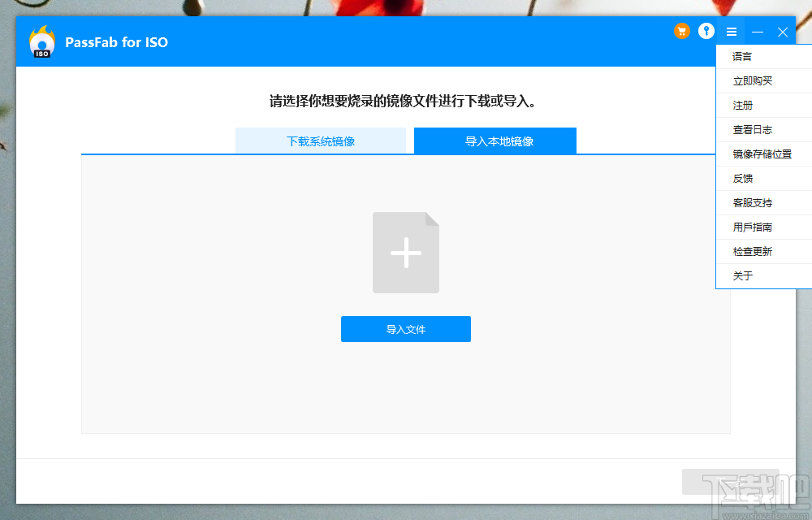Click the PassFab for ISO logo
The height and width of the screenshot is (520, 812).
(x=41, y=41)
